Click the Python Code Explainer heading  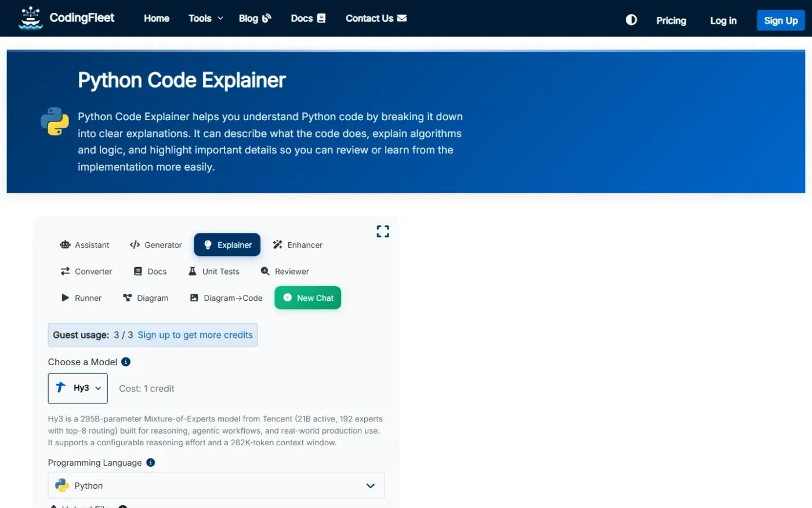[x=182, y=80]
